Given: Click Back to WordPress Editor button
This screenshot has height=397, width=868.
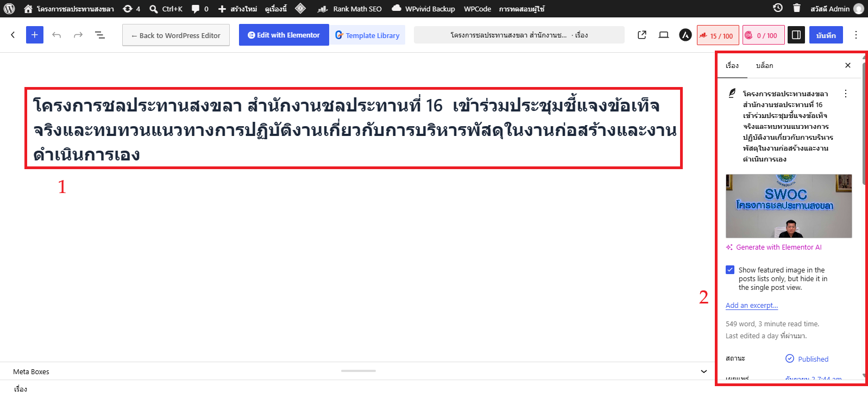Looking at the screenshot, I should (x=176, y=35).
